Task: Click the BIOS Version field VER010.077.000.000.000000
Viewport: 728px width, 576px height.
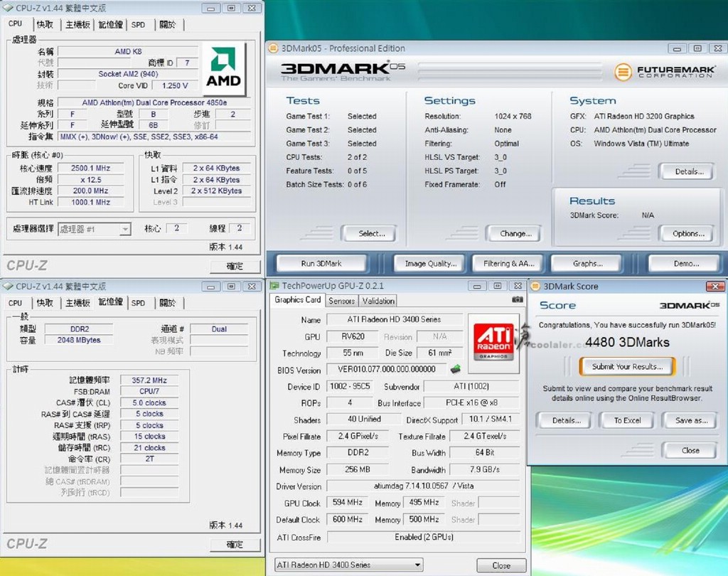Action: coord(386,369)
